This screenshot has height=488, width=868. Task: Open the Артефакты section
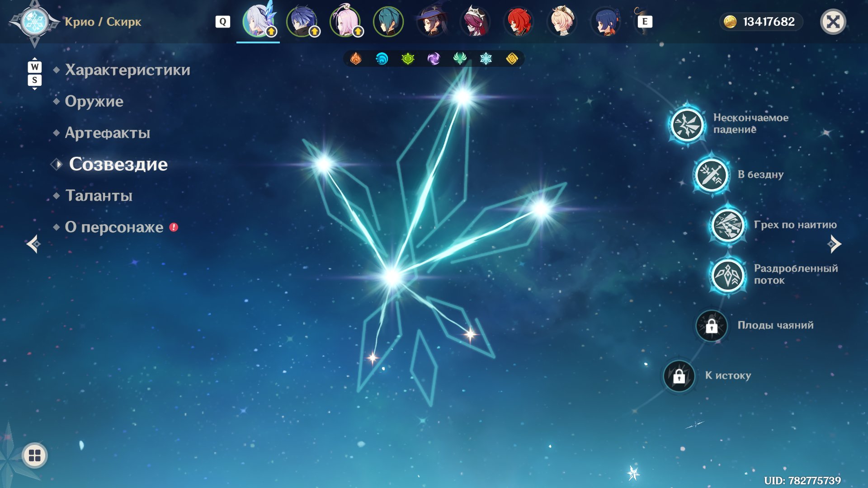pos(108,133)
